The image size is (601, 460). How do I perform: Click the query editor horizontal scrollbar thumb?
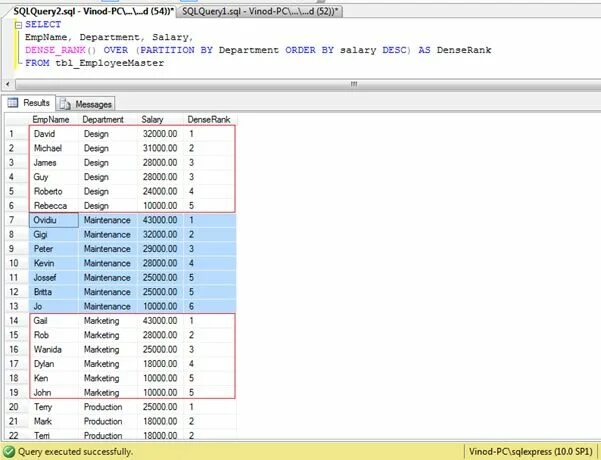[x=353, y=84]
